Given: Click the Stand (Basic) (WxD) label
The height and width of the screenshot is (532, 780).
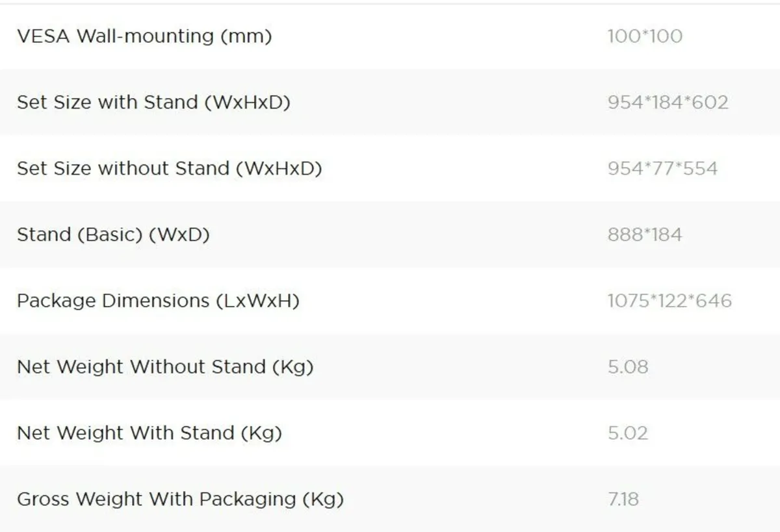Looking at the screenshot, I should (113, 234).
